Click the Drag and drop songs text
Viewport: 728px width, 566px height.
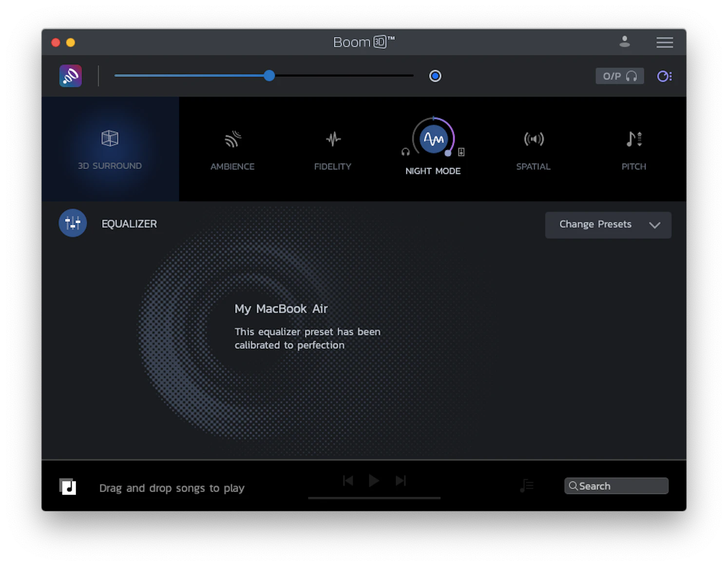tap(172, 488)
